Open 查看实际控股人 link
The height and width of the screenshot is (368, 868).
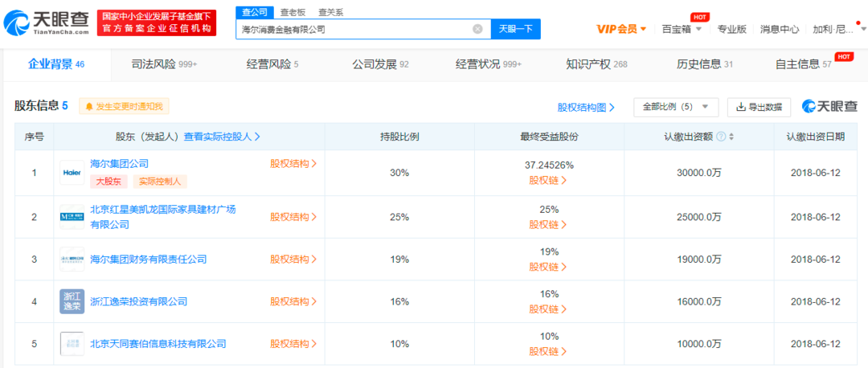coord(222,137)
